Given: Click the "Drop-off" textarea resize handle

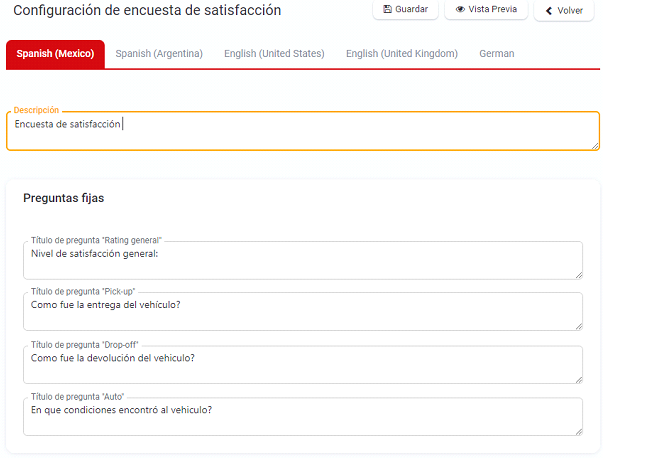Looking at the screenshot, I should [578, 378].
